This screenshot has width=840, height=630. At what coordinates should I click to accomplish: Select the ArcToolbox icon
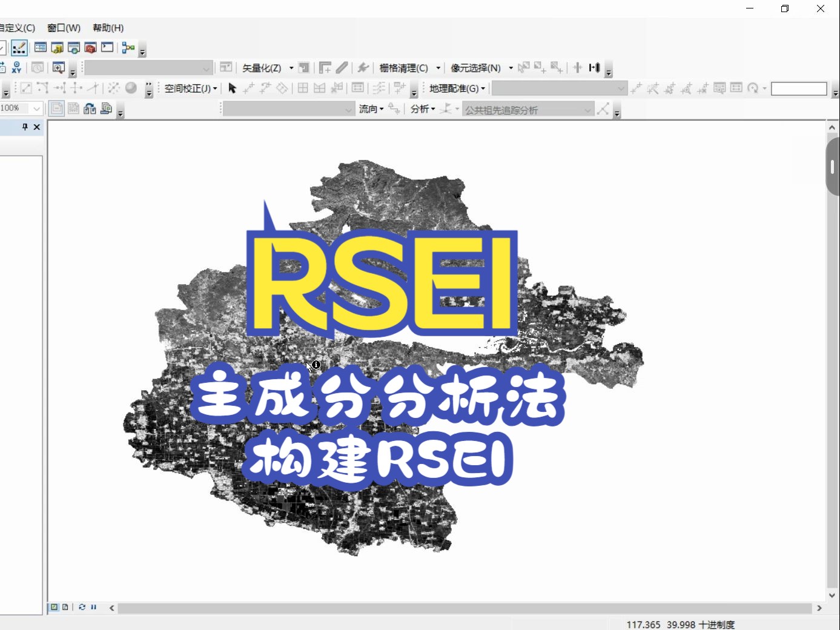pyautogui.click(x=90, y=47)
